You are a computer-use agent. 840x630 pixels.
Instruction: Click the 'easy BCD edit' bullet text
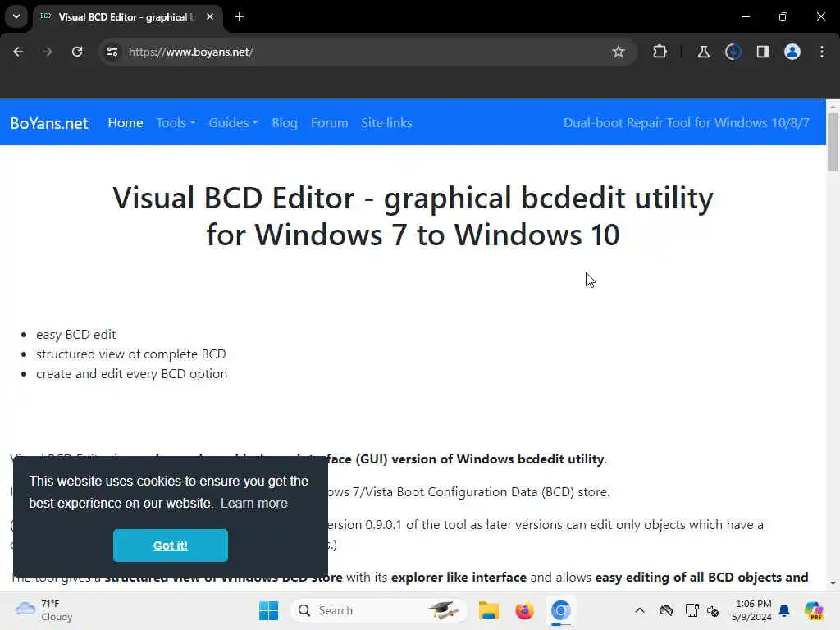tap(76, 335)
